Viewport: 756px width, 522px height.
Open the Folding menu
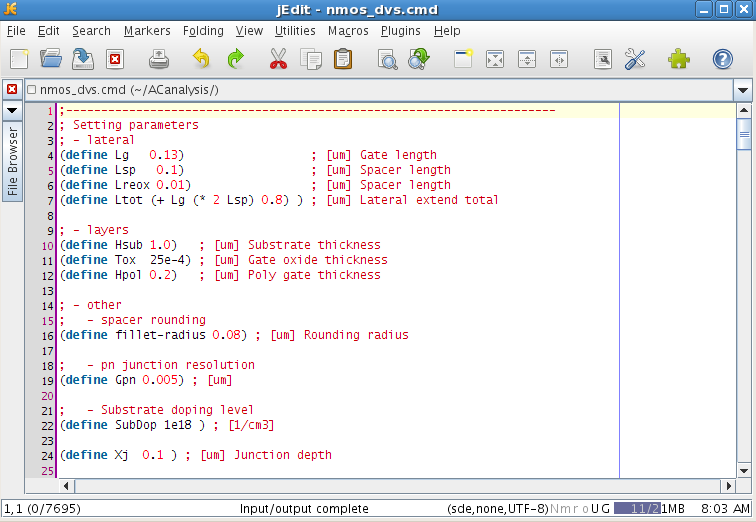(202, 31)
